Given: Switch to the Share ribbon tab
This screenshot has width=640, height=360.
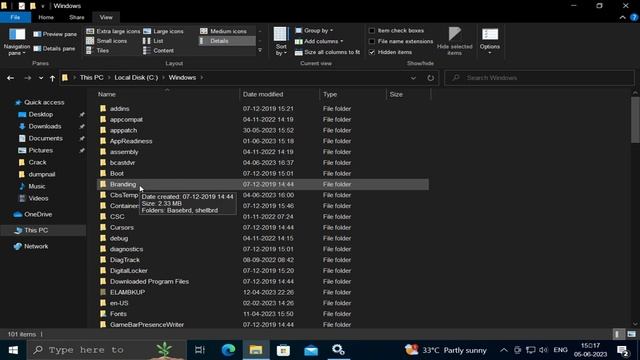Looking at the screenshot, I should click(x=77, y=17).
